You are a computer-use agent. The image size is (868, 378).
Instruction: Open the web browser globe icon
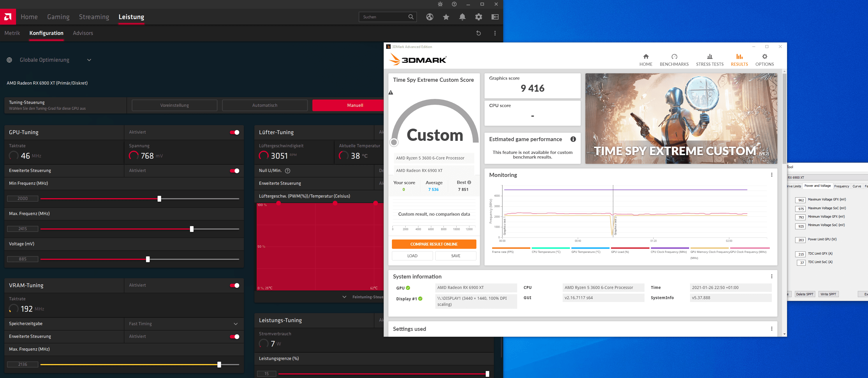click(x=429, y=17)
